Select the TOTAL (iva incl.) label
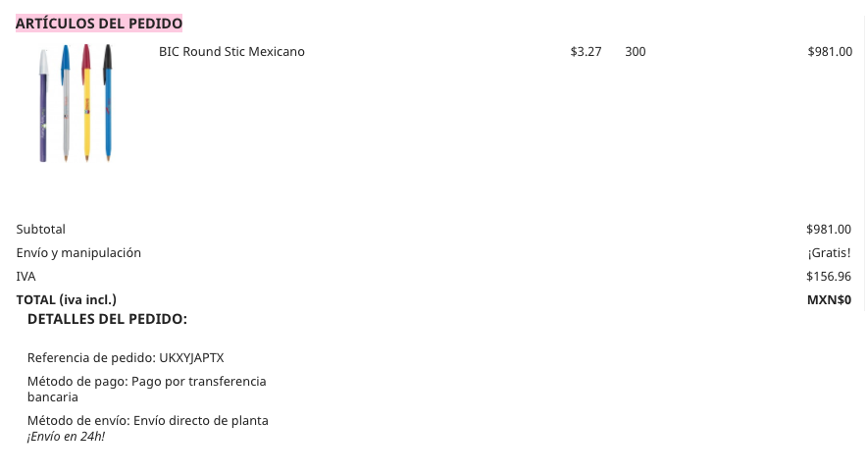This screenshot has width=868, height=475. 67,299
